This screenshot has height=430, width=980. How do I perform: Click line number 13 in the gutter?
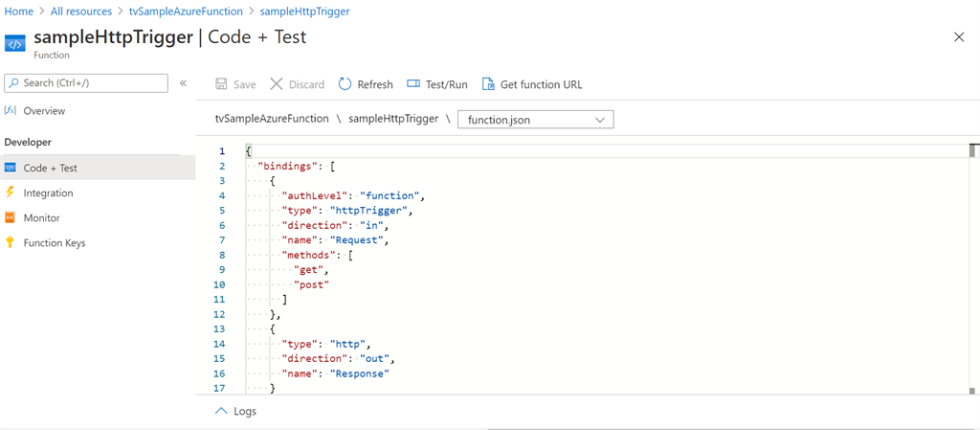(219, 328)
